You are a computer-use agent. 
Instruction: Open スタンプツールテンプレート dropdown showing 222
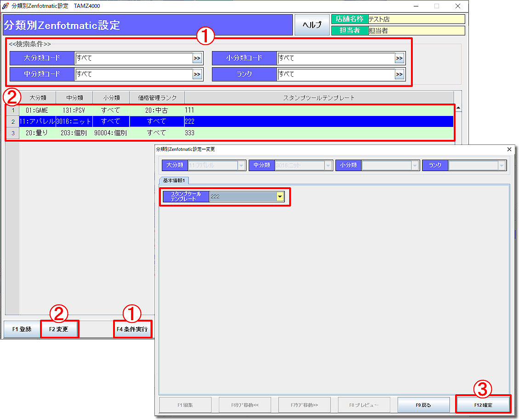tap(280, 196)
